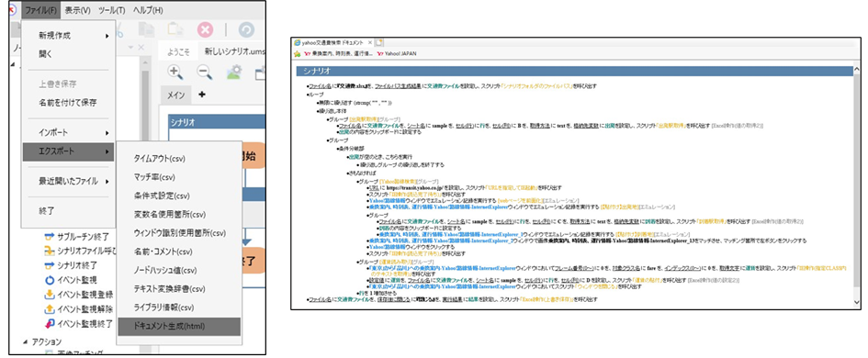Choose 名前を付けて保存
This screenshot has width=868, height=358.
(x=68, y=103)
